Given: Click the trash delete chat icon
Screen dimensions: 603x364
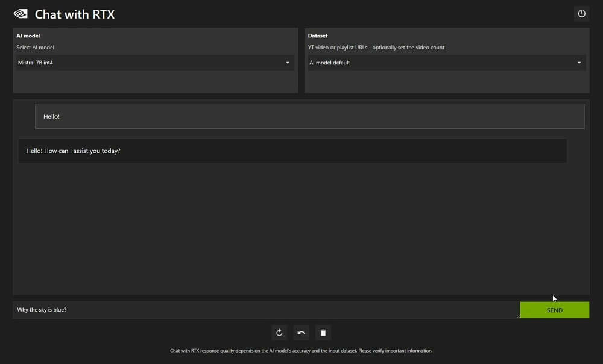Looking at the screenshot, I should point(323,333).
